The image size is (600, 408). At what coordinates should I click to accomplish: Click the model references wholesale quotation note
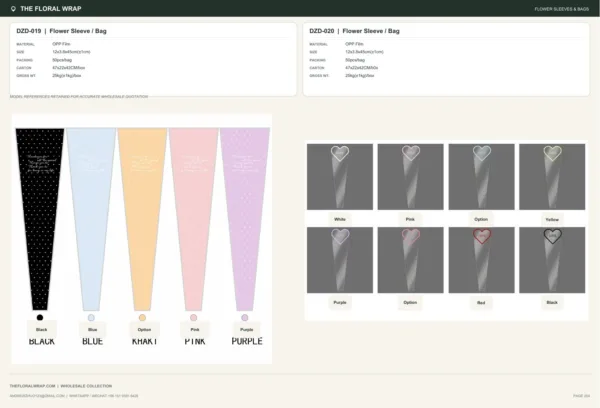[79, 96]
